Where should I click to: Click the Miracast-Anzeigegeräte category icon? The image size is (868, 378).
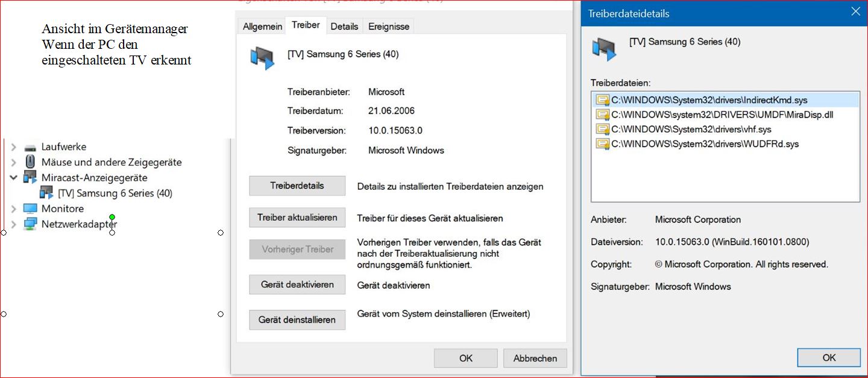click(30, 178)
